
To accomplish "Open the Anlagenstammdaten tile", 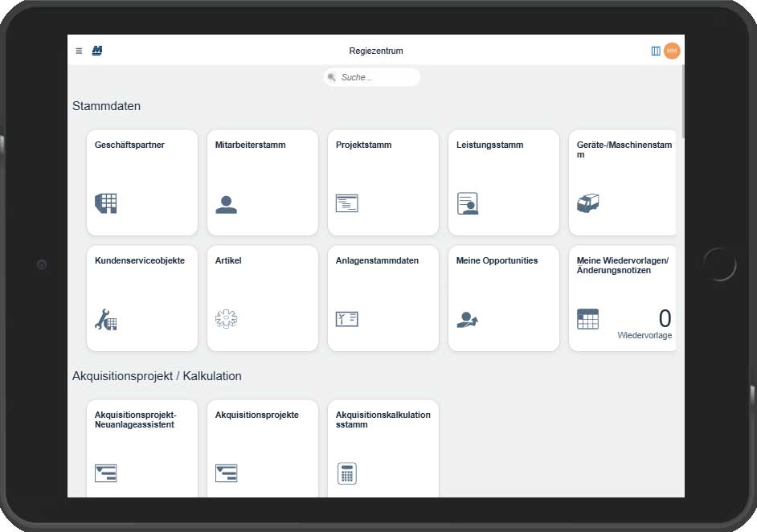I will coord(383,298).
